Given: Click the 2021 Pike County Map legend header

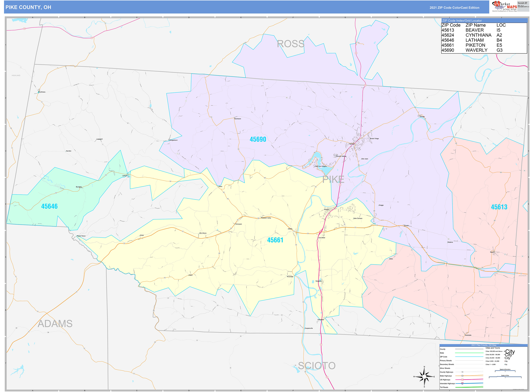Looking at the screenshot, I should pos(484,345).
